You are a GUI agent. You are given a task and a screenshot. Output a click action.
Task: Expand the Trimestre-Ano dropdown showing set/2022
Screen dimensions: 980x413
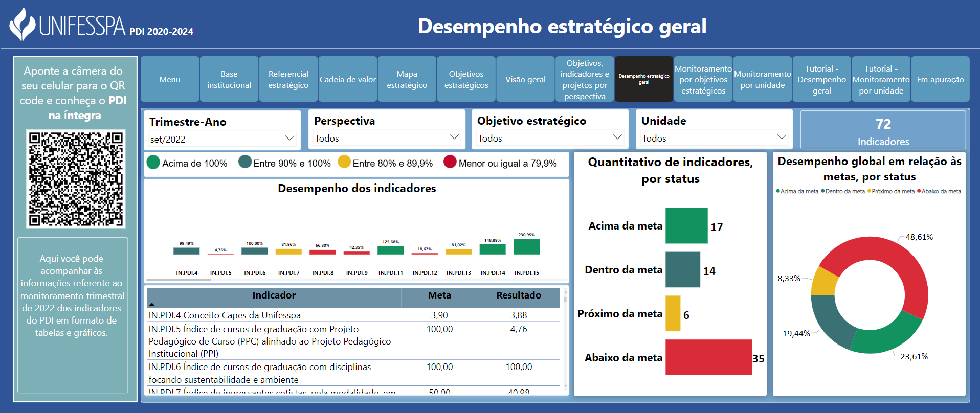[x=222, y=139]
